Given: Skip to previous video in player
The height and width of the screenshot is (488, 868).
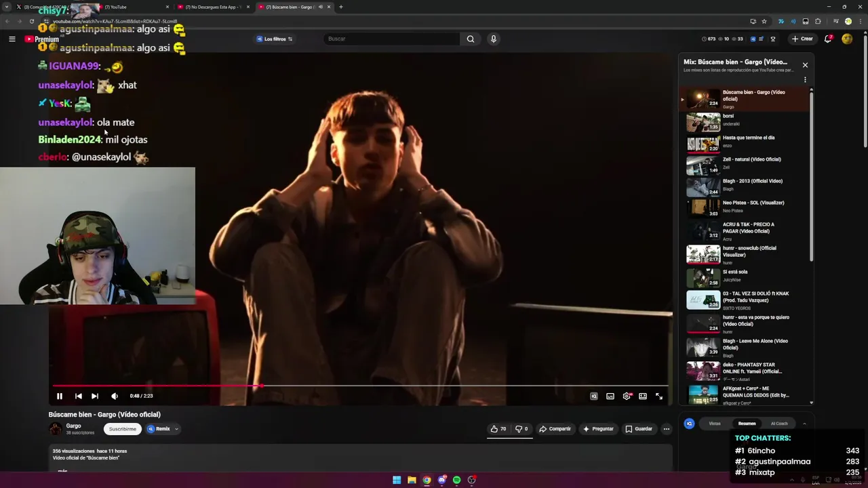Looking at the screenshot, I should click(x=78, y=396).
